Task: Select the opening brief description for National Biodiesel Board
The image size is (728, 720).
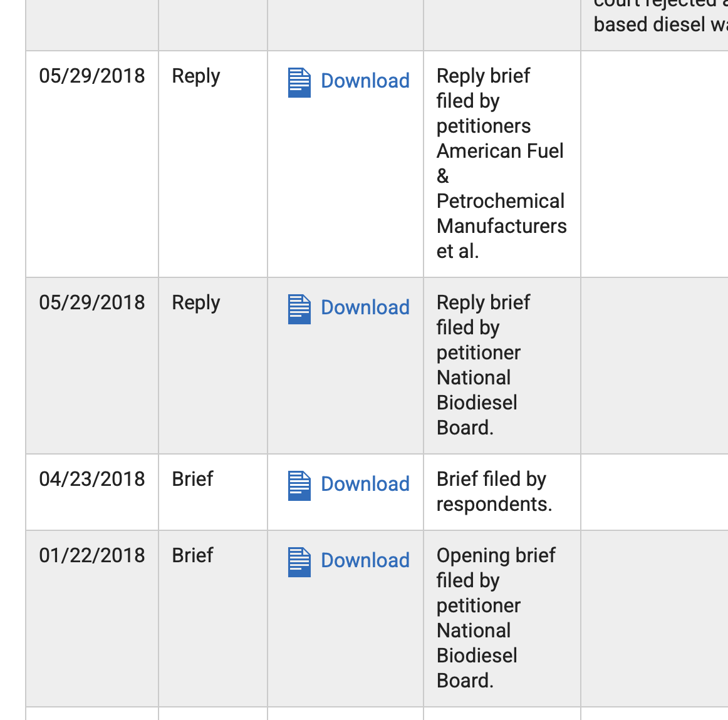Action: pyautogui.click(x=495, y=618)
